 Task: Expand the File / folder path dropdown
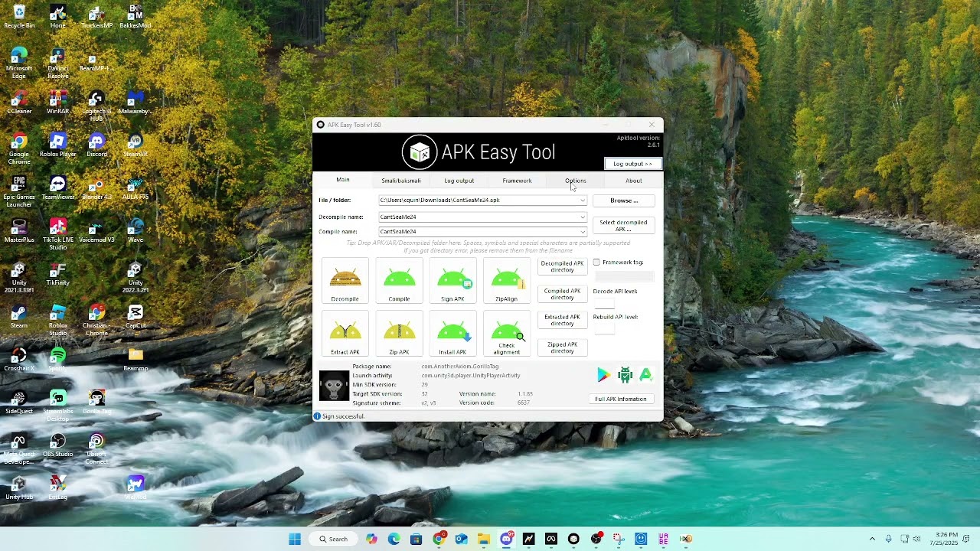[582, 201]
